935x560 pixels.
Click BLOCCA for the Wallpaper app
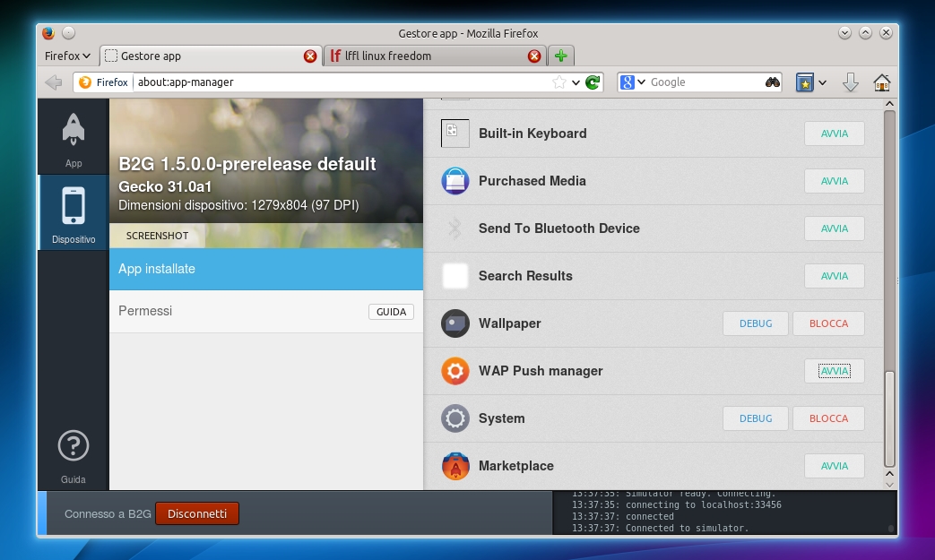point(828,323)
